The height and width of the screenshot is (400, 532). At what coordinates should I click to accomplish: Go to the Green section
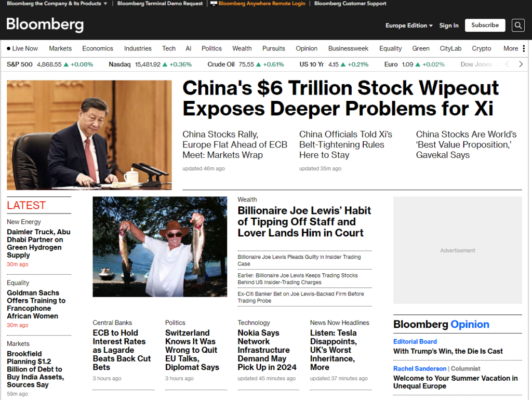tap(421, 48)
